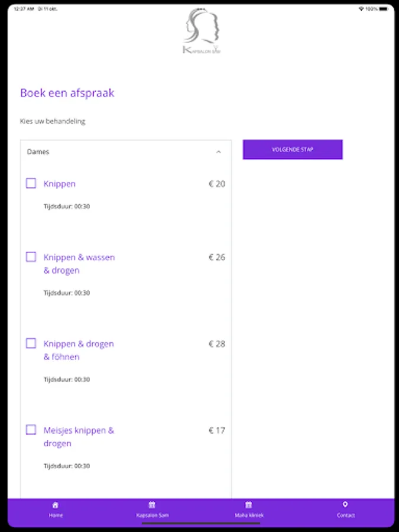Image resolution: width=399 pixels, height=532 pixels.
Task: Click the Kapsalon Sam logo at top
Action: click(202, 31)
